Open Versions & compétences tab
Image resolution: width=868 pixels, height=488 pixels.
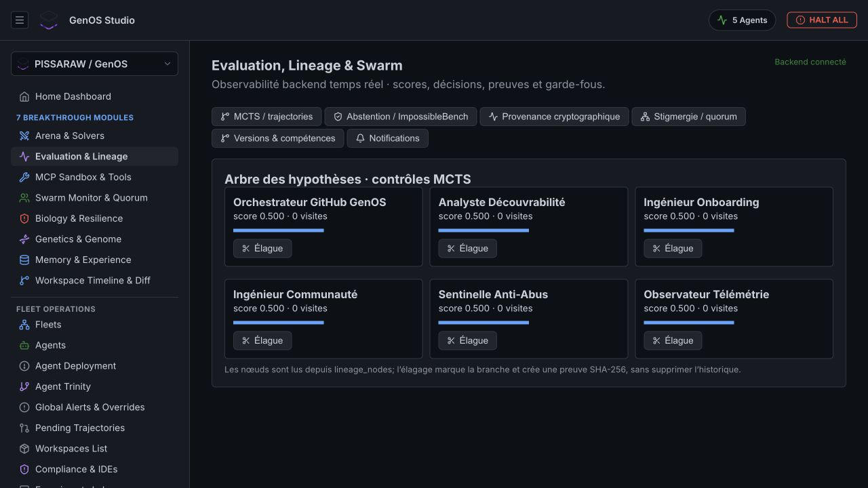click(277, 138)
